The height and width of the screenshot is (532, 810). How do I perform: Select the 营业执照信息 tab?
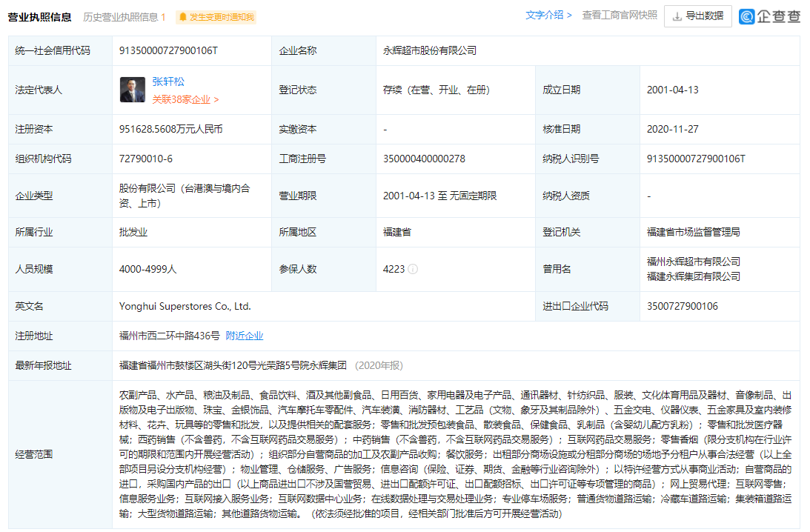click(40, 16)
